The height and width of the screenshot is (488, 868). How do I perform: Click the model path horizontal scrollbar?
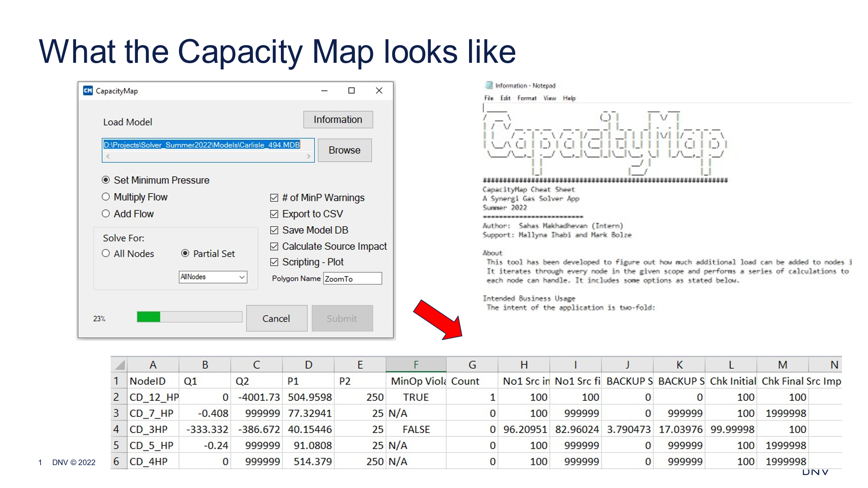click(208, 156)
